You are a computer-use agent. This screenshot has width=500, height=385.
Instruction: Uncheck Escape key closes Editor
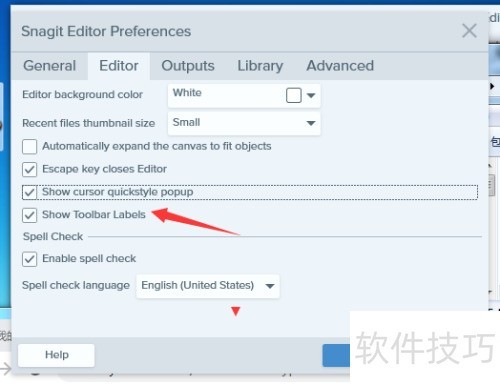click(29, 169)
